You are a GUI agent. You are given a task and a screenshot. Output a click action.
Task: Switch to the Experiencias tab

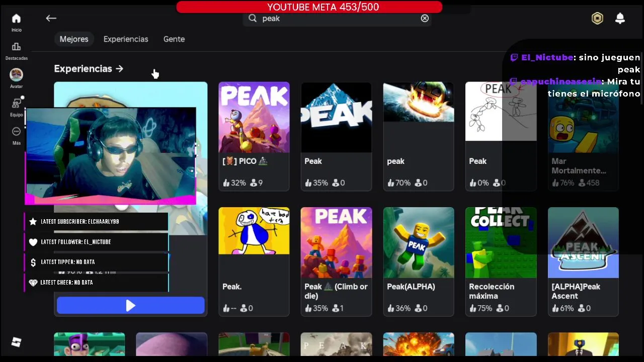coord(126,39)
